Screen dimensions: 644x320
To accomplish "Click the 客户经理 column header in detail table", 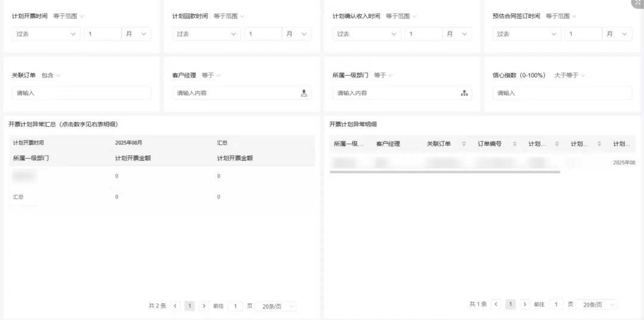I will [x=388, y=144].
